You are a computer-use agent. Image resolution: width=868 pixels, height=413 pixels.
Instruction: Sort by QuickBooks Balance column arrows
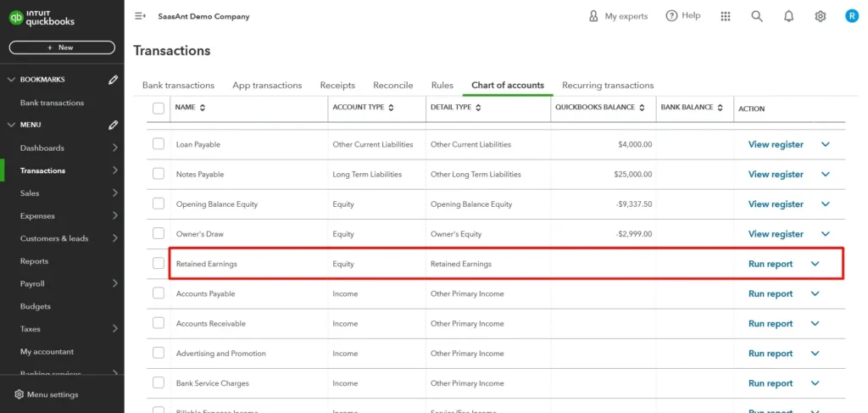[643, 108]
